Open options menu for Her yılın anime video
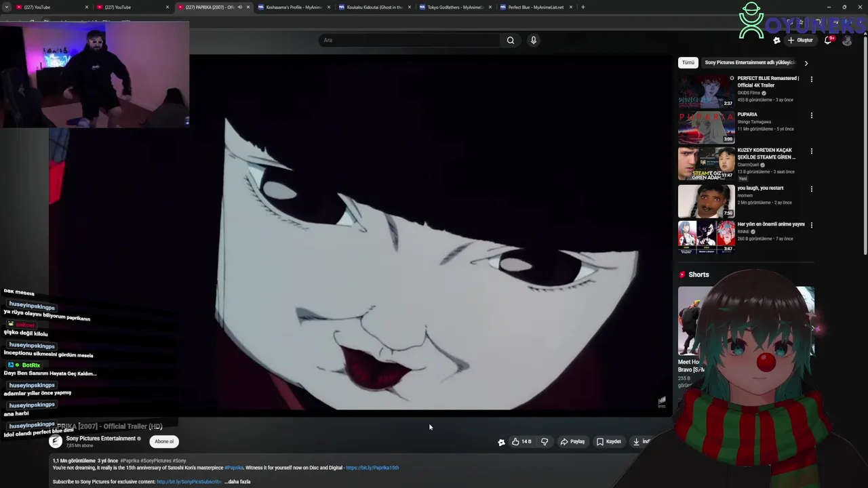Image resolution: width=868 pixels, height=488 pixels. tap(811, 225)
